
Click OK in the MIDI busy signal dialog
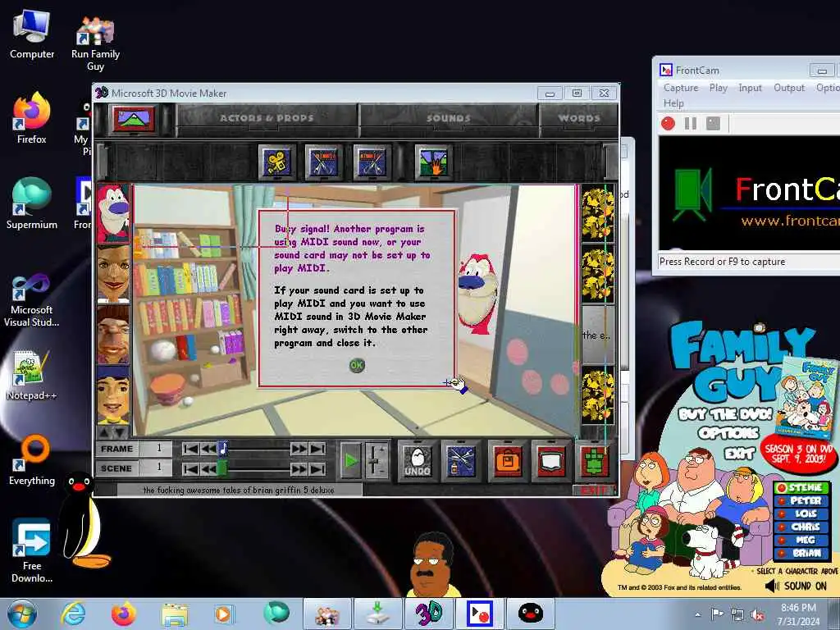point(356,365)
